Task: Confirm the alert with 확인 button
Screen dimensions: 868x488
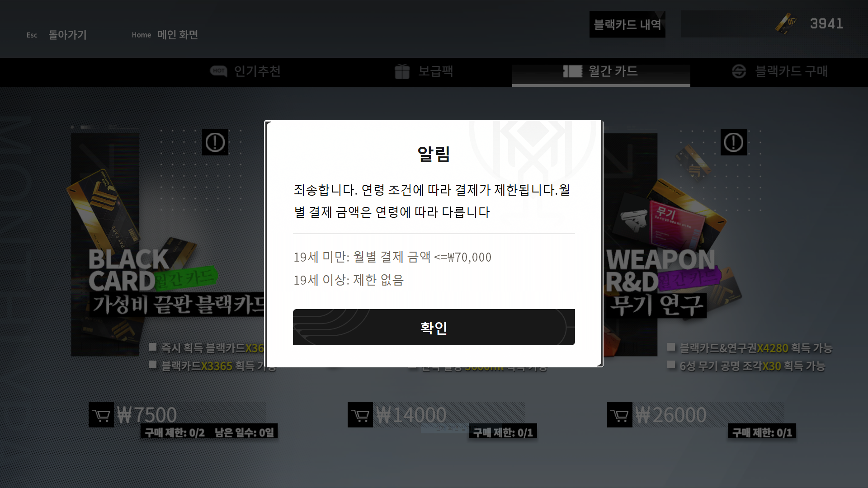Action: pyautogui.click(x=434, y=327)
